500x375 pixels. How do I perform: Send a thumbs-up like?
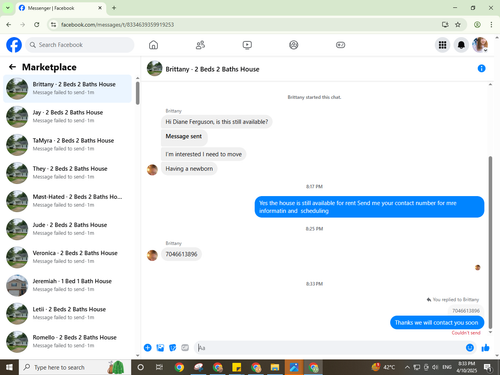click(x=485, y=348)
